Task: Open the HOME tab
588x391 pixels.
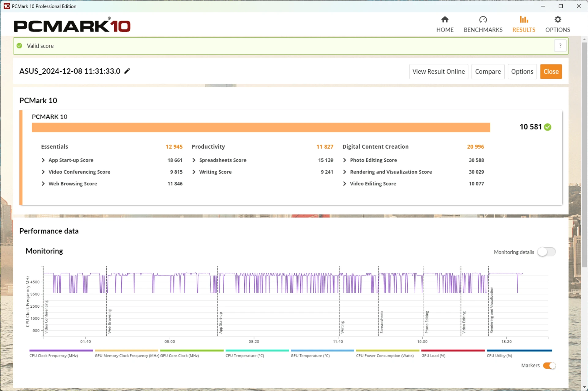Action: pos(445,25)
